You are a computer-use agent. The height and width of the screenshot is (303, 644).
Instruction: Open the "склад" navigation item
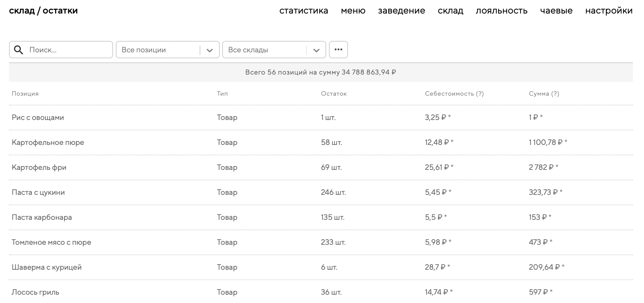[x=450, y=11]
